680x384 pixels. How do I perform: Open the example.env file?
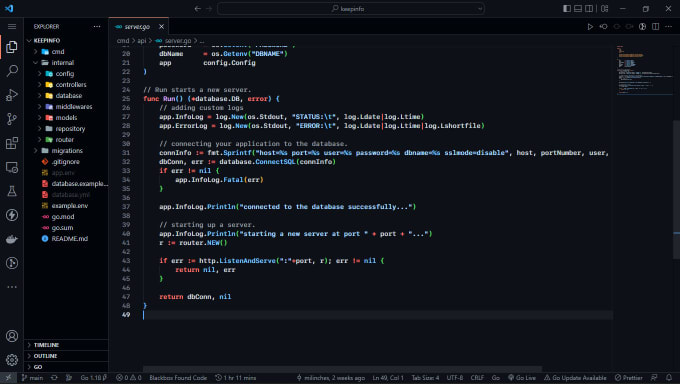pos(66,206)
